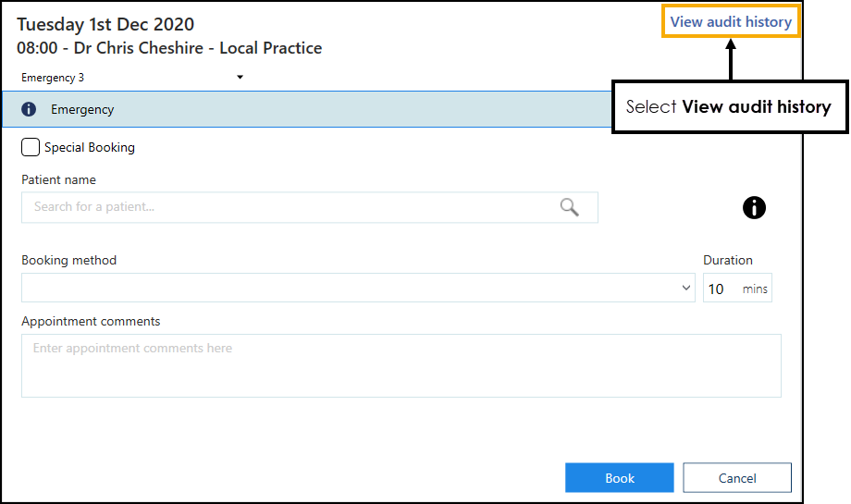
Task: Click the Tuesday 1st Dec 2020 heading
Action: (x=105, y=24)
